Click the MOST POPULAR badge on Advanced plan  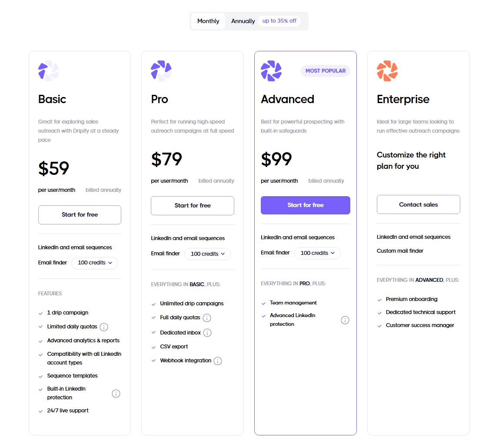pyautogui.click(x=325, y=70)
